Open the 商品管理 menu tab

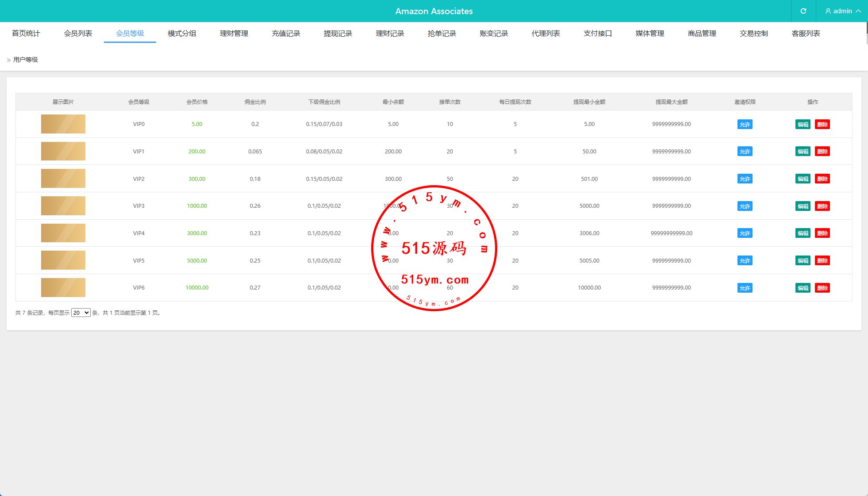(x=702, y=34)
